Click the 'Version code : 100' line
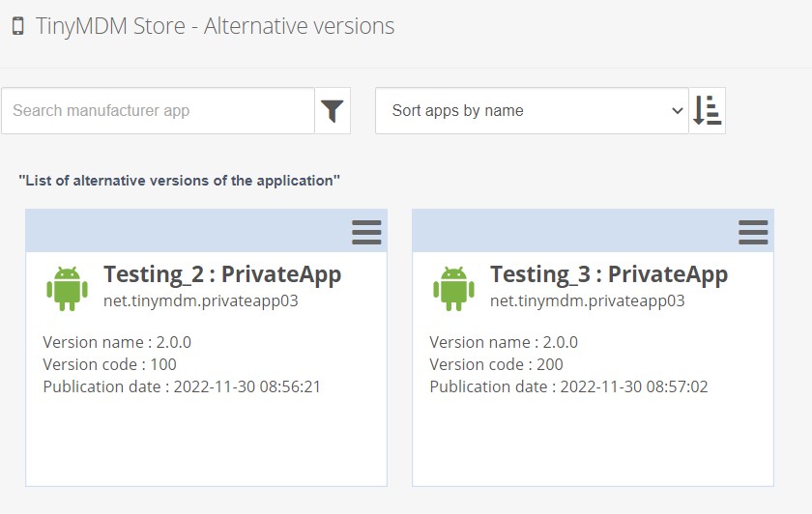 (x=110, y=364)
